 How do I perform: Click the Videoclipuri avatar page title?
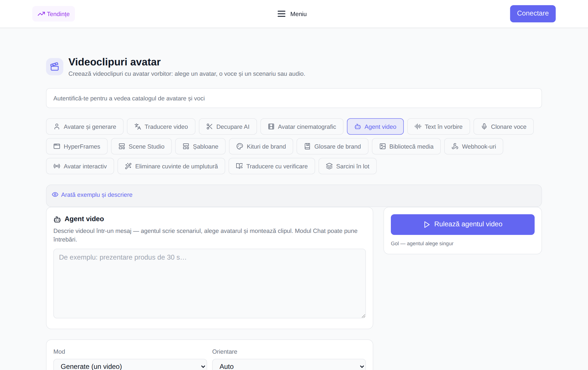115,62
